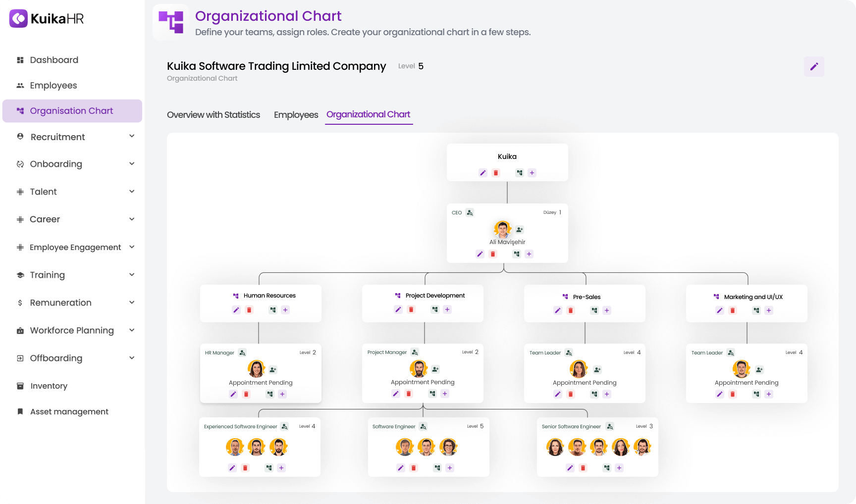Open the org-chart icon on Project Development card

(434, 309)
